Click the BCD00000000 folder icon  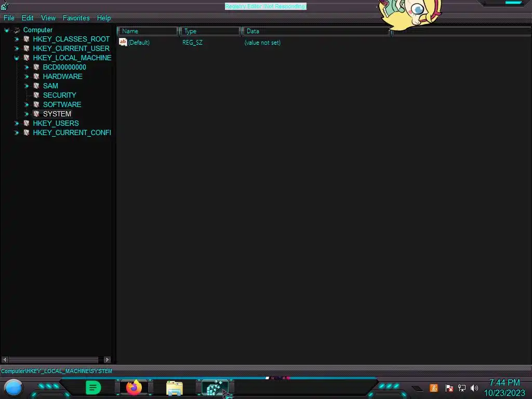[36, 67]
